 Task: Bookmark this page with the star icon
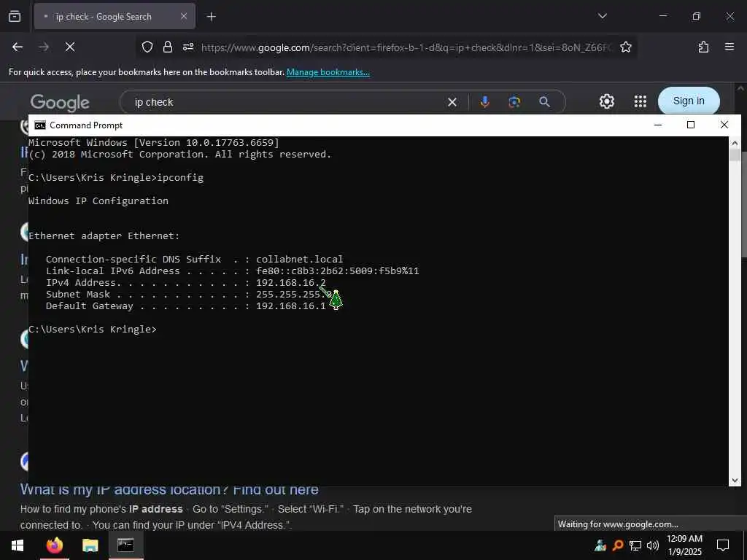[x=626, y=47]
